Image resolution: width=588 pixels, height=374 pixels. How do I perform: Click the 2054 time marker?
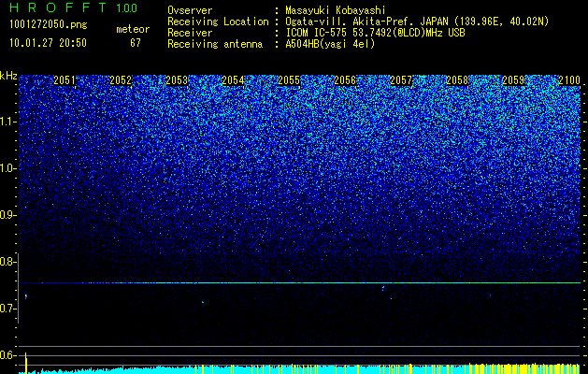click(x=233, y=80)
